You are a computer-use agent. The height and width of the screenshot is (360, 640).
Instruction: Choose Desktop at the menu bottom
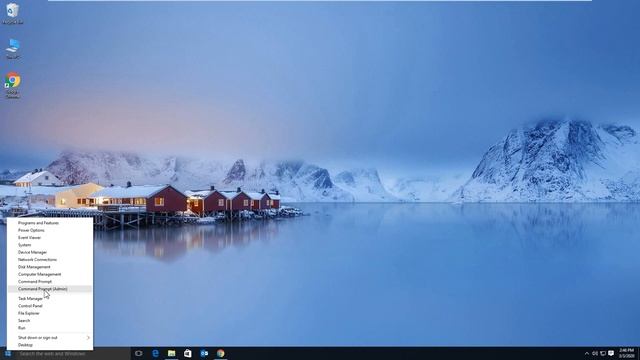coord(50,345)
